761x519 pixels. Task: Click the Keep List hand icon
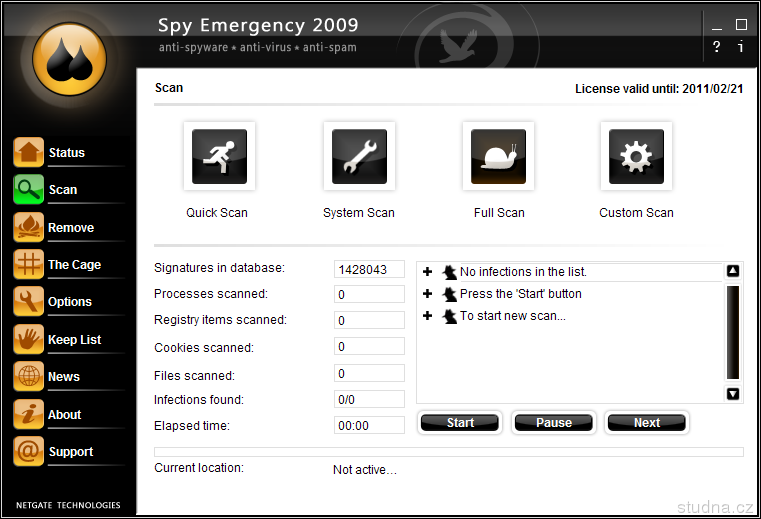coord(28,339)
